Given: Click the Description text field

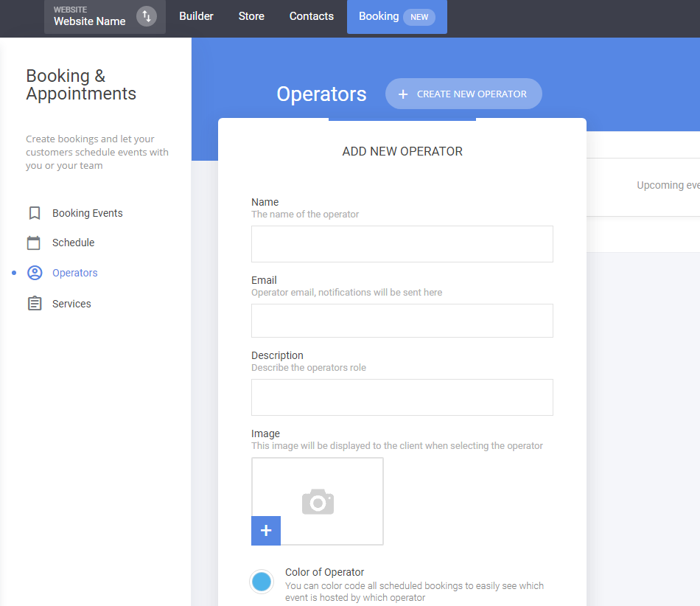Looking at the screenshot, I should [x=402, y=397].
